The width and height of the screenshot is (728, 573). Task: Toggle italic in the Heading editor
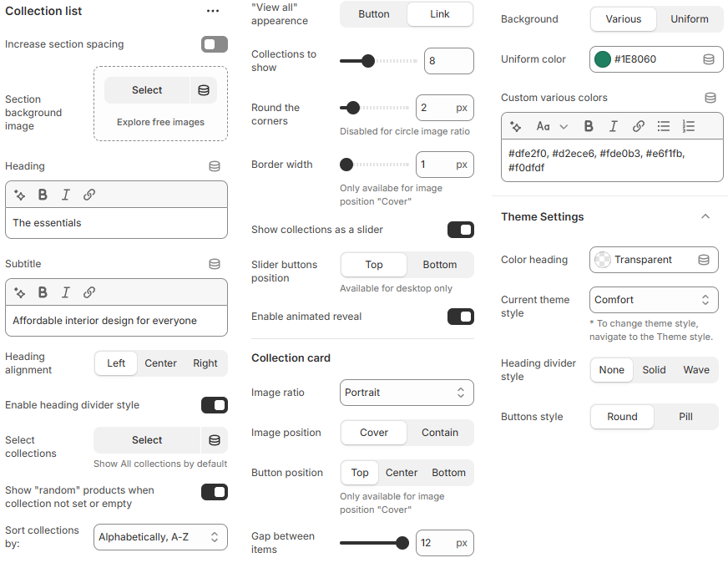tap(66, 195)
